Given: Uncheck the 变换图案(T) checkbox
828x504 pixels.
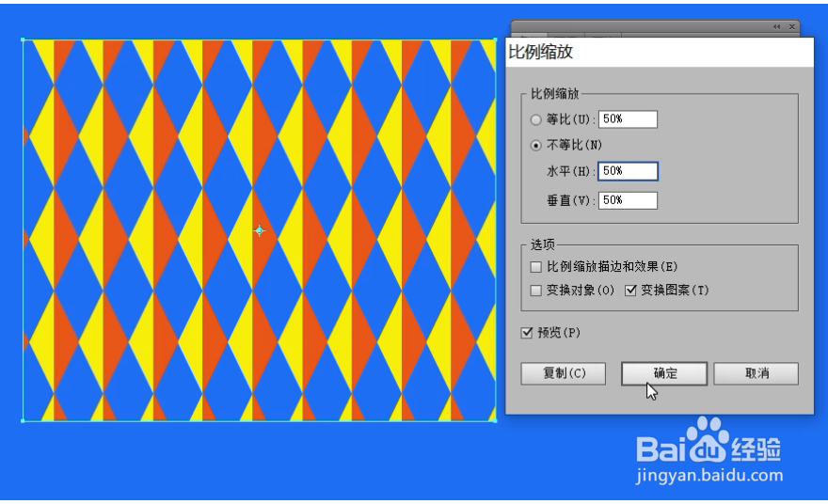Looking at the screenshot, I should click(630, 291).
